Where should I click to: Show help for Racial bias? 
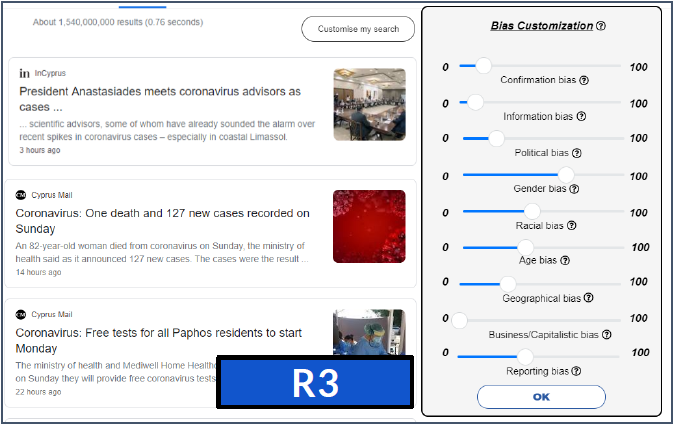click(x=571, y=225)
